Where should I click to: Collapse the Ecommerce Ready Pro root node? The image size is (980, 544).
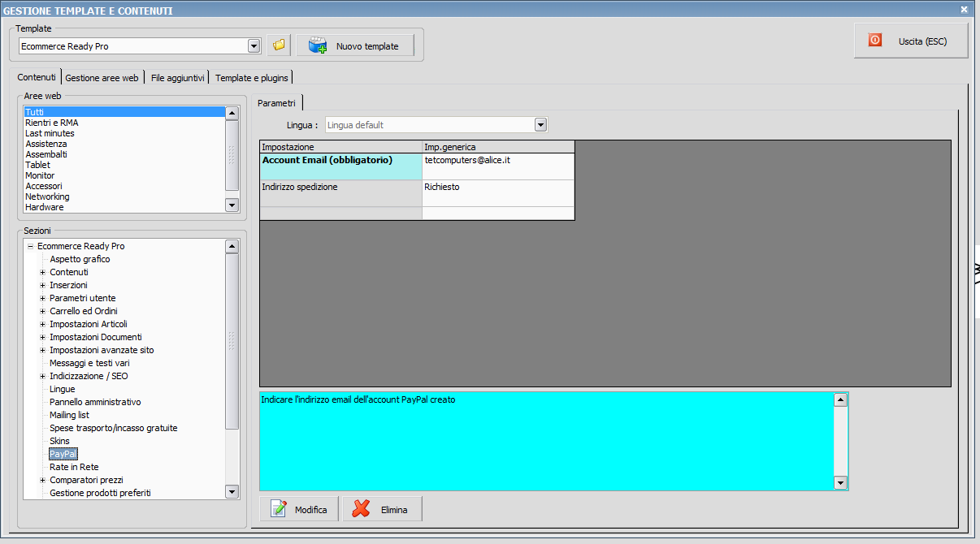(x=30, y=246)
